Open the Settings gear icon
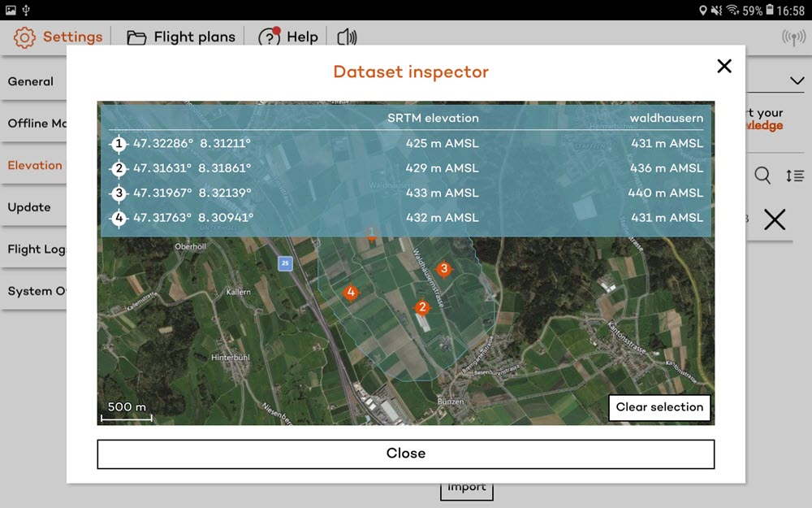 point(24,37)
